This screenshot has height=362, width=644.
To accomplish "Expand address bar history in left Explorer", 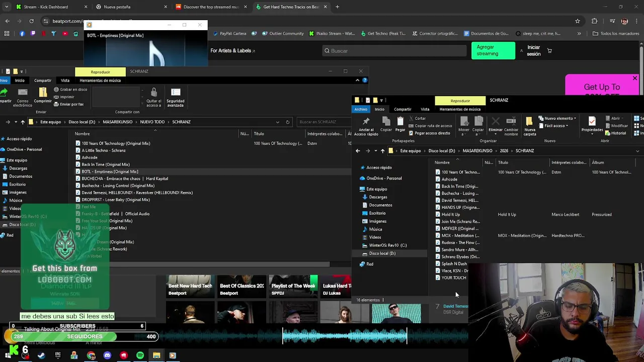I will 277,122.
